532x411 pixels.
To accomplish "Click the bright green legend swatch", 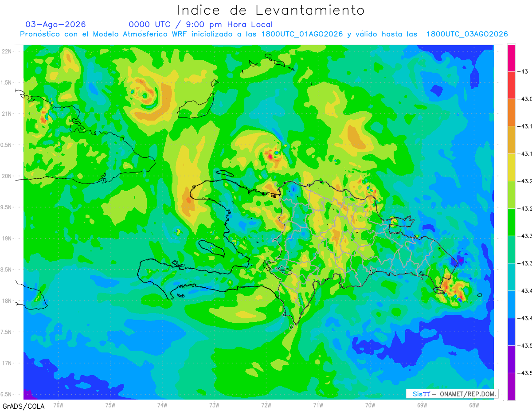I will click(511, 222).
